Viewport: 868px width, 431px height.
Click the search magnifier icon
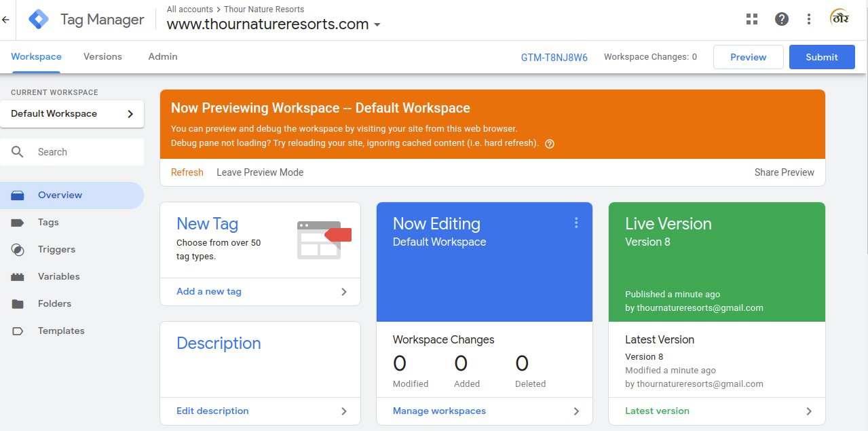18,152
